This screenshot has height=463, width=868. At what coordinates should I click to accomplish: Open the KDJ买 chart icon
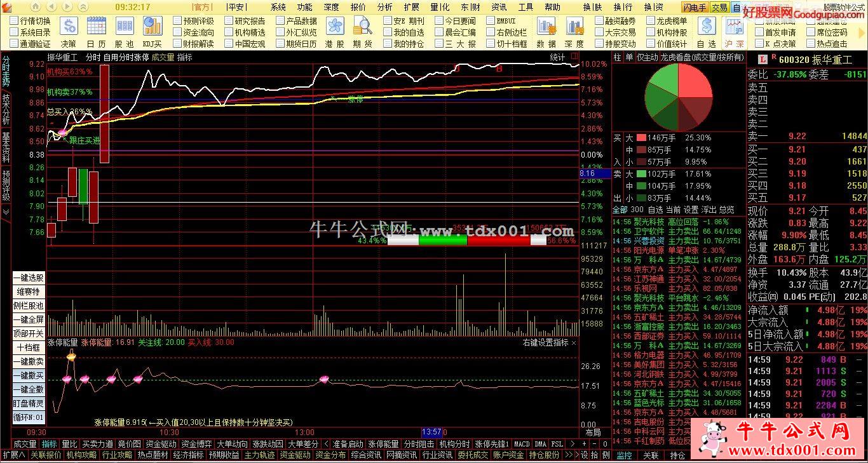(x=152, y=26)
